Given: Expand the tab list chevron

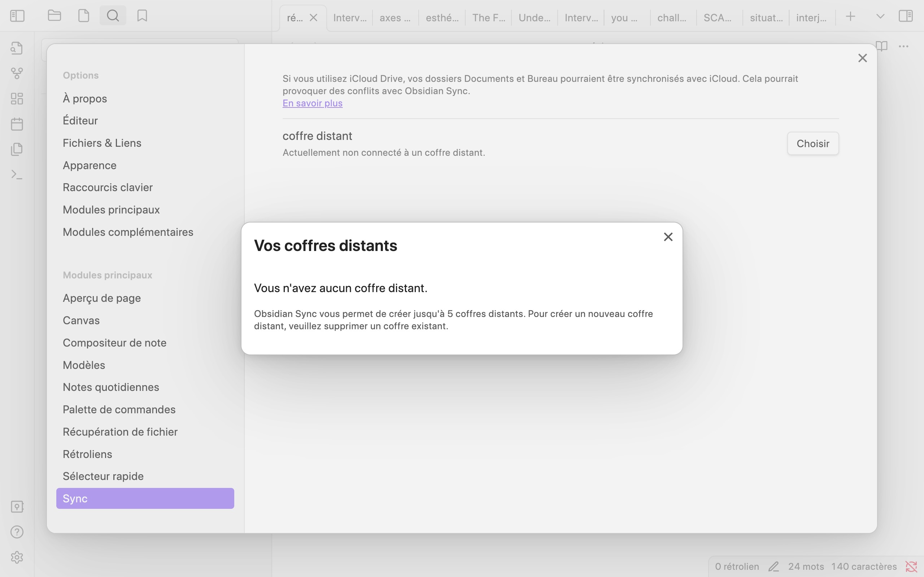Looking at the screenshot, I should pos(880,16).
